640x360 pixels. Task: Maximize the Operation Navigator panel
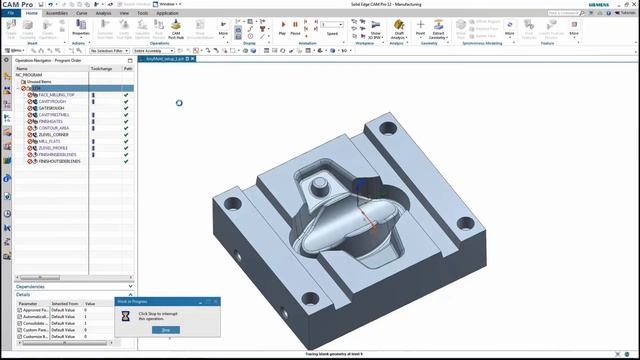(130, 60)
